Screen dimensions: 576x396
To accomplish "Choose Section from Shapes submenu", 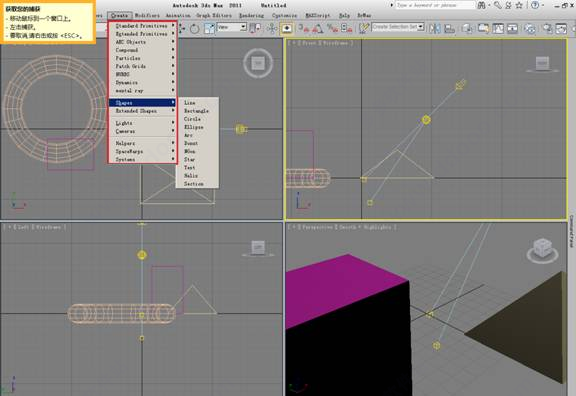I will [x=197, y=184].
